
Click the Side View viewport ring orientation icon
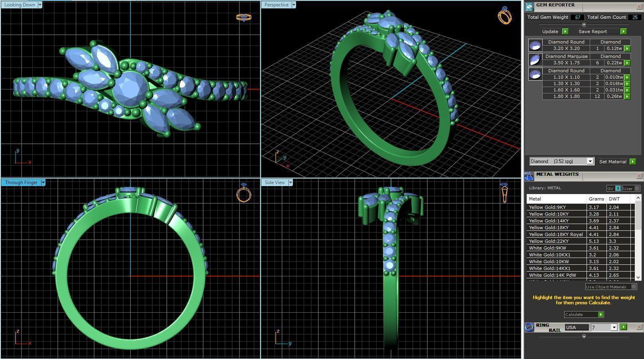(x=504, y=193)
